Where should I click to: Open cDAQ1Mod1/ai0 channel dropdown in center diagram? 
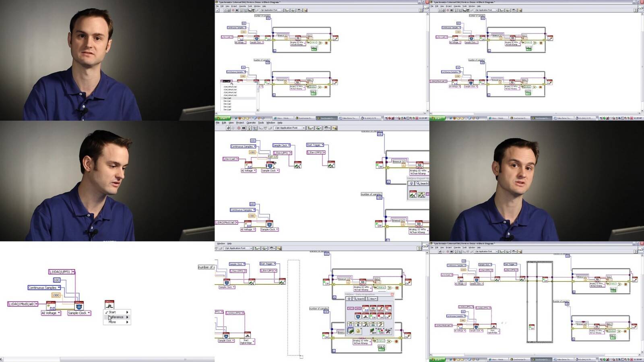click(227, 222)
